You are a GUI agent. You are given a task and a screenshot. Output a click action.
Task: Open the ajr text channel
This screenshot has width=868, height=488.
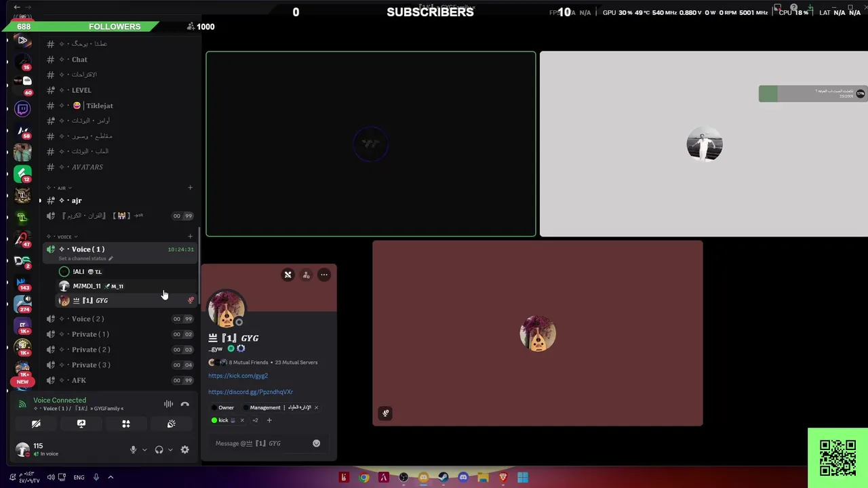coord(119,200)
